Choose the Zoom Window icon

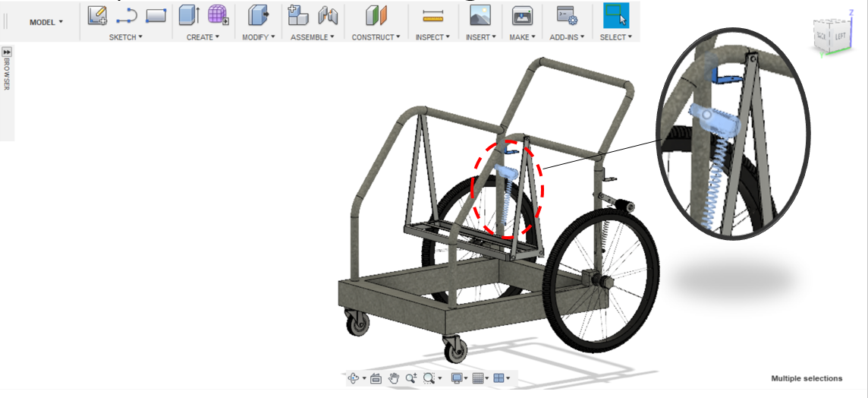click(429, 378)
